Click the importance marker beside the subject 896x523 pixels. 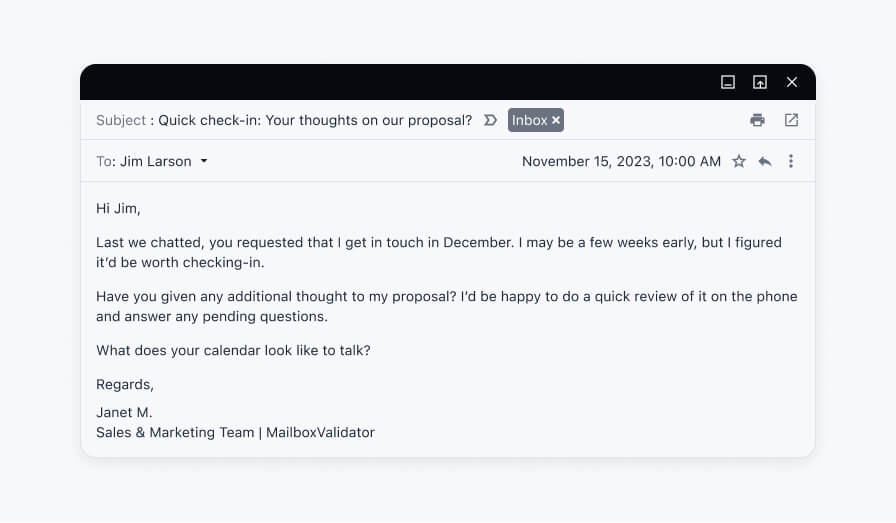[490, 120]
